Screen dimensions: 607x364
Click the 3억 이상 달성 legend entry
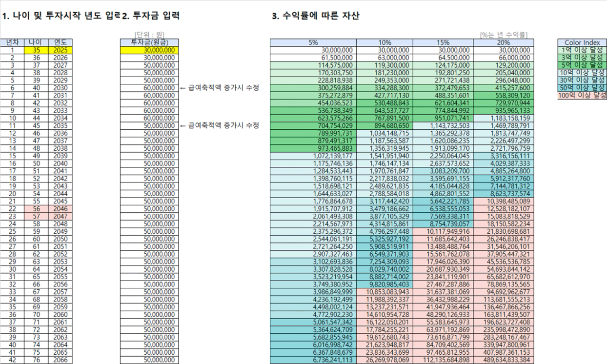click(582, 57)
